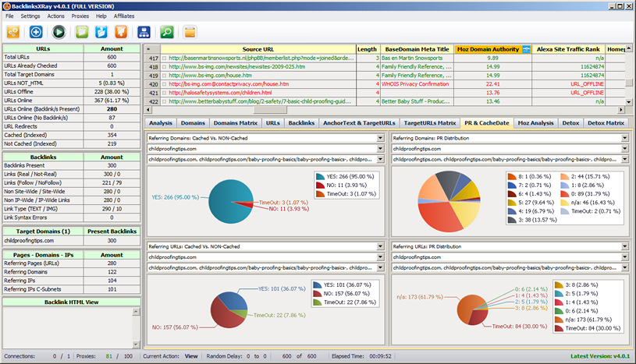Screen dimensions: 636x364
Task: Open the File menu
Action: [x=9, y=16]
